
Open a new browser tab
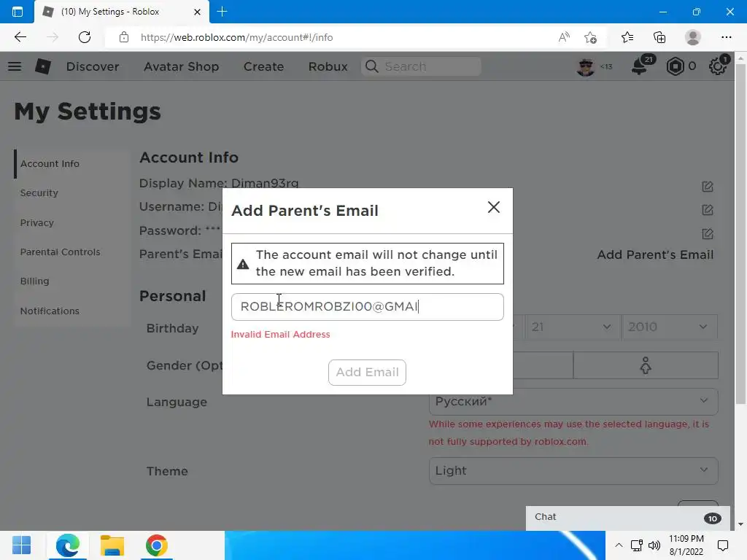[x=222, y=12]
